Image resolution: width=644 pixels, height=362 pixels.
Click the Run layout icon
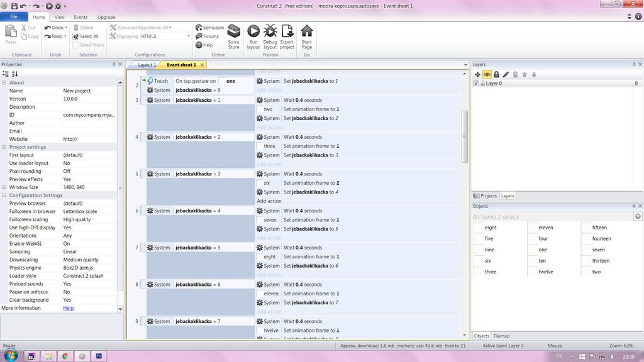253,36
